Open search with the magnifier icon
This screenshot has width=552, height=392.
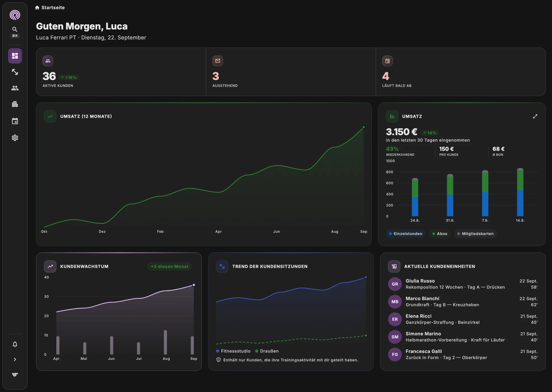15,29
